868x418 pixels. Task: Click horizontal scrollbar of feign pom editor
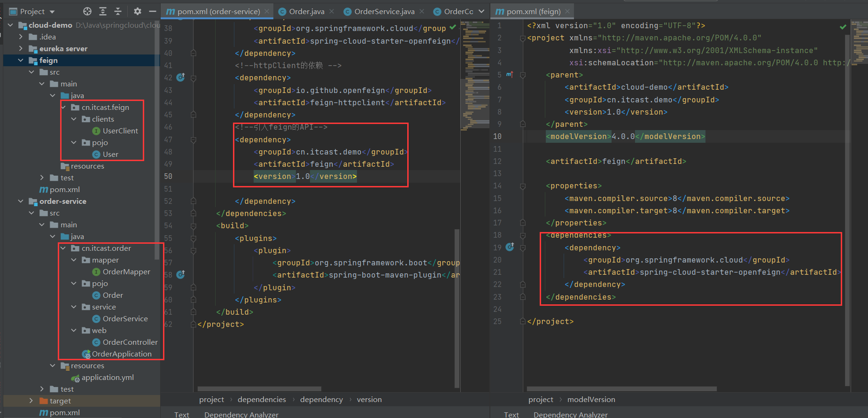pos(621,389)
